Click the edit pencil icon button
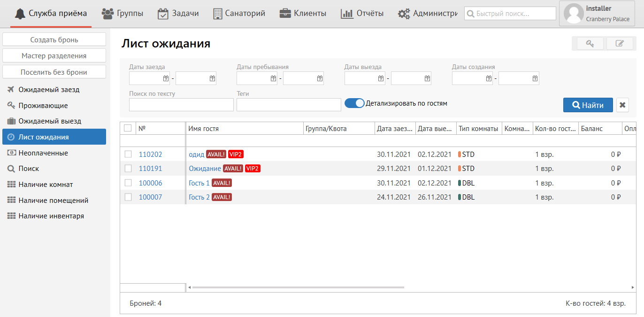Screen dimensions: 644x317 pos(620,44)
